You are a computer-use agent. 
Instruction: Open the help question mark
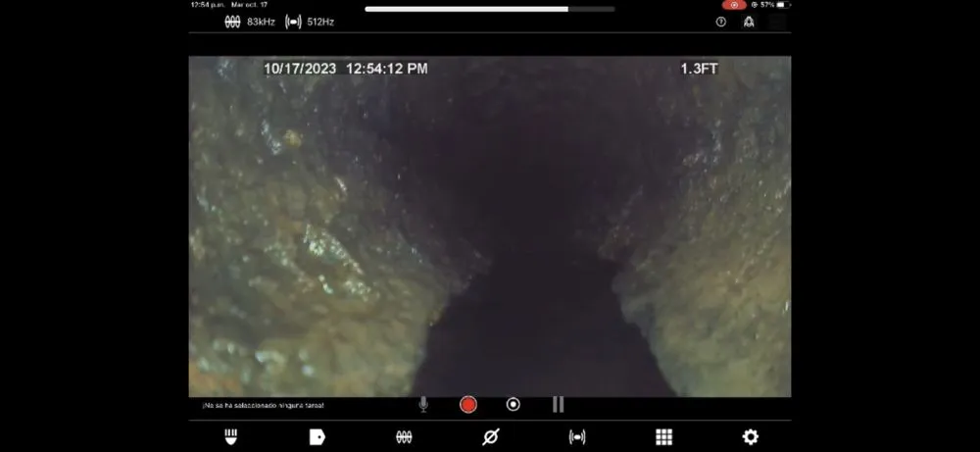point(721,22)
